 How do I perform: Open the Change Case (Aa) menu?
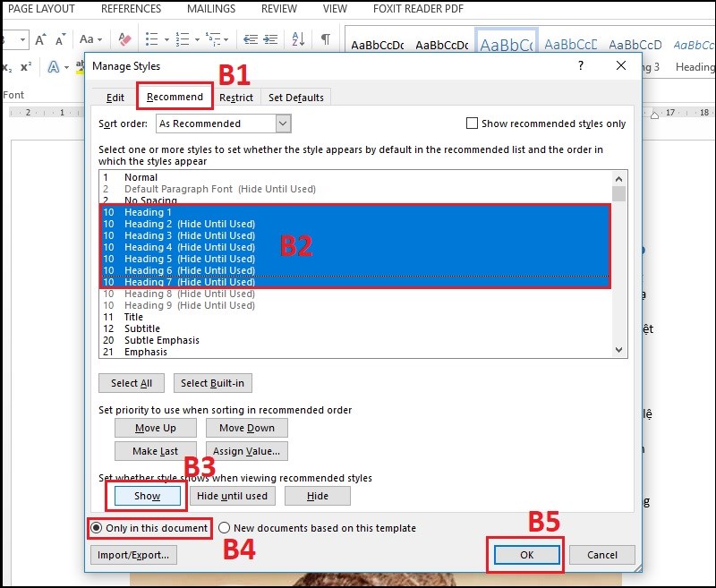pos(90,39)
